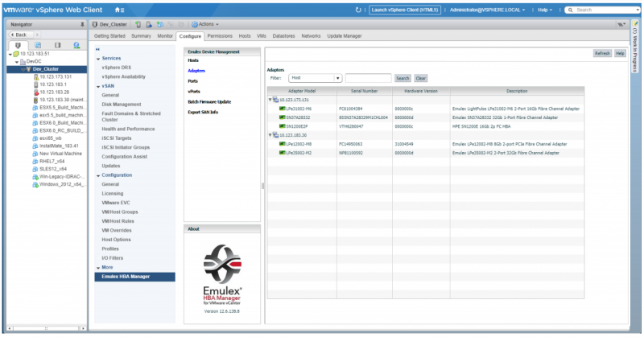Click red alert icon of host 10.123.183.28

pos(36,92)
